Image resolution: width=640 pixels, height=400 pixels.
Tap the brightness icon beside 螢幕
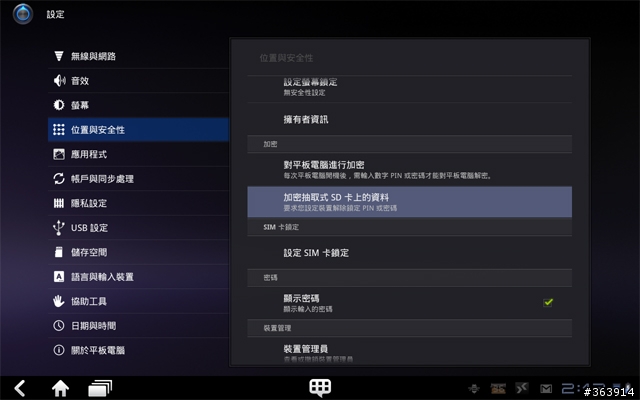[59, 105]
